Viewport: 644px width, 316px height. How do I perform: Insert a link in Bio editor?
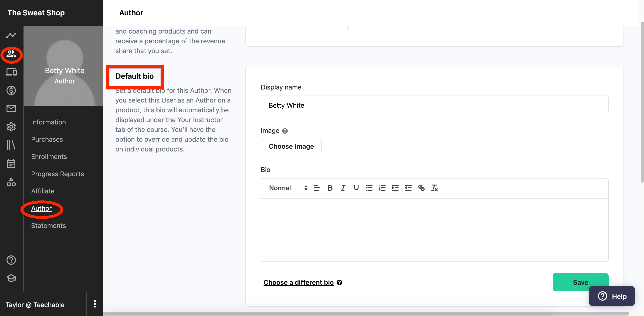pyautogui.click(x=421, y=188)
